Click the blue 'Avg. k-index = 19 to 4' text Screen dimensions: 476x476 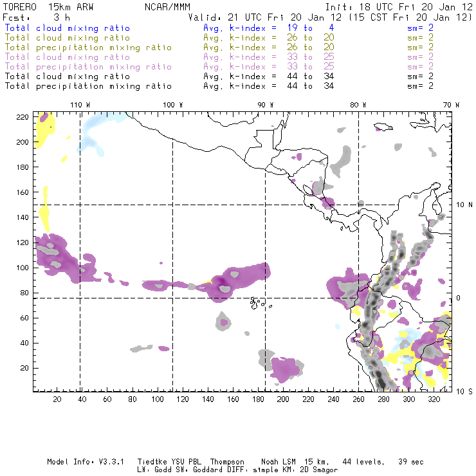pyautogui.click(x=269, y=28)
